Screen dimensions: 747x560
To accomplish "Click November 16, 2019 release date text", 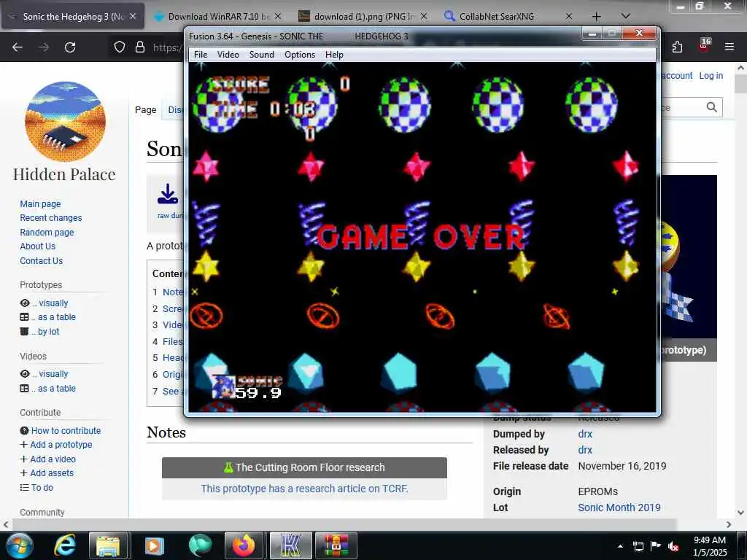I will click(622, 466).
